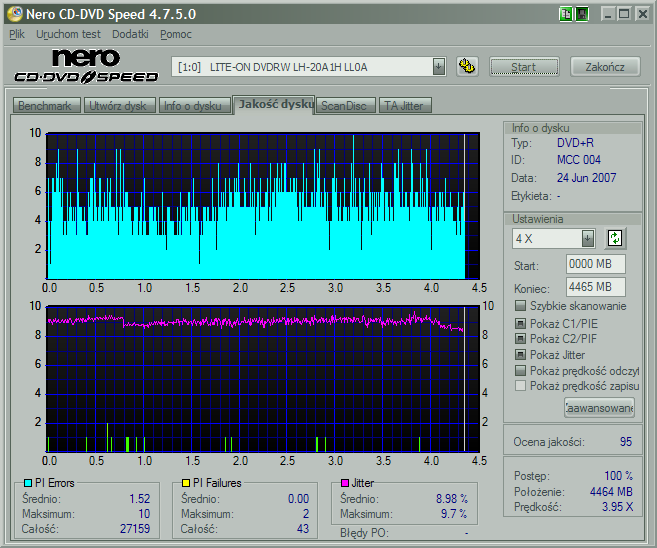Image resolution: width=657 pixels, height=548 pixels.
Task: Click the save disk icon in title bar
Action: click(x=582, y=14)
